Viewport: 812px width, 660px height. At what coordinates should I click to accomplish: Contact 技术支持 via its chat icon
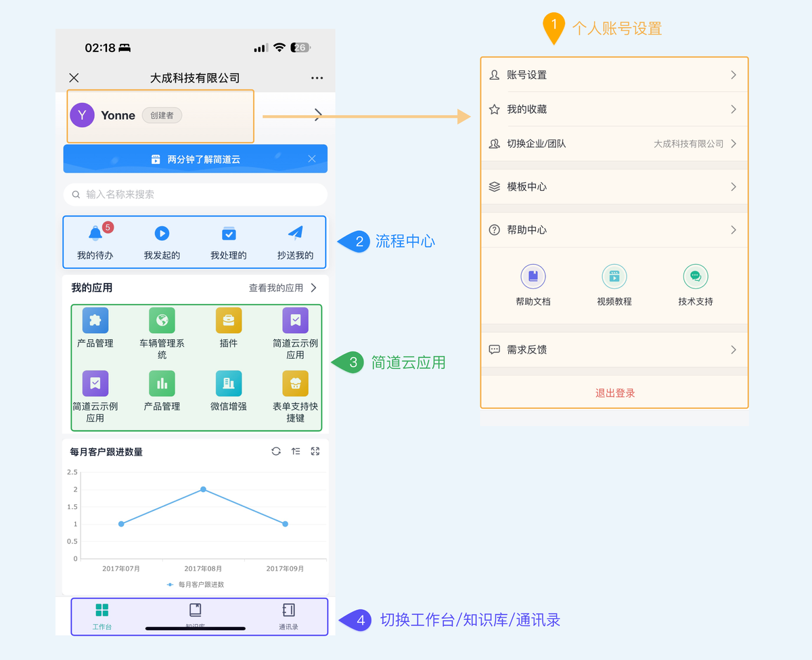click(x=696, y=276)
